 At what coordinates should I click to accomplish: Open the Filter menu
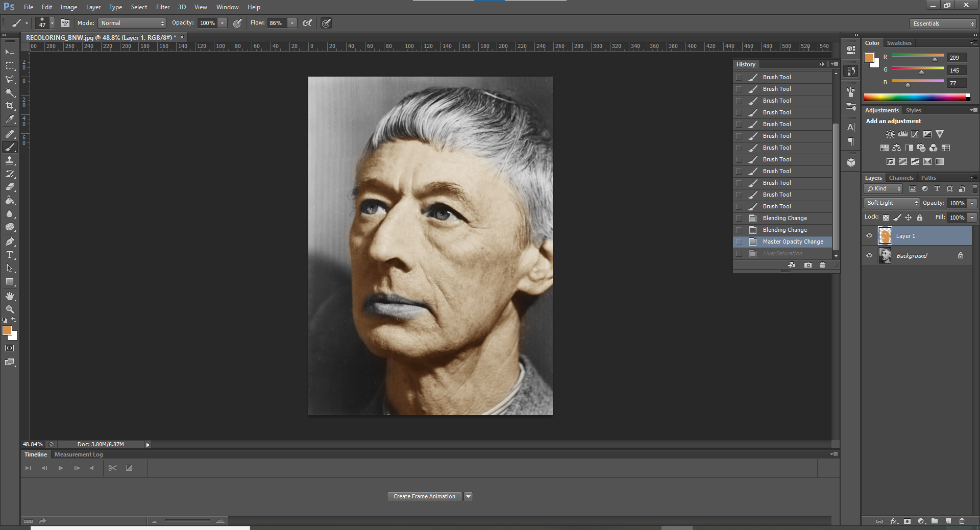click(x=163, y=7)
